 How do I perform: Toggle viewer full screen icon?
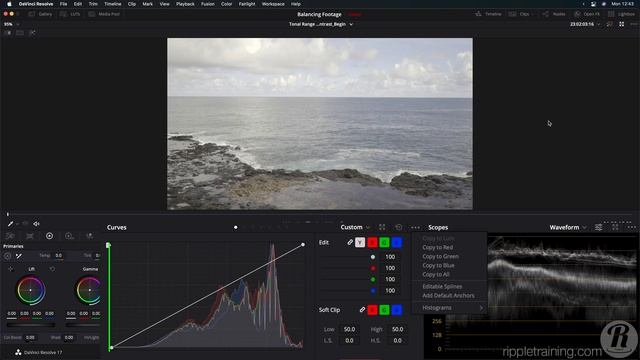point(622,24)
